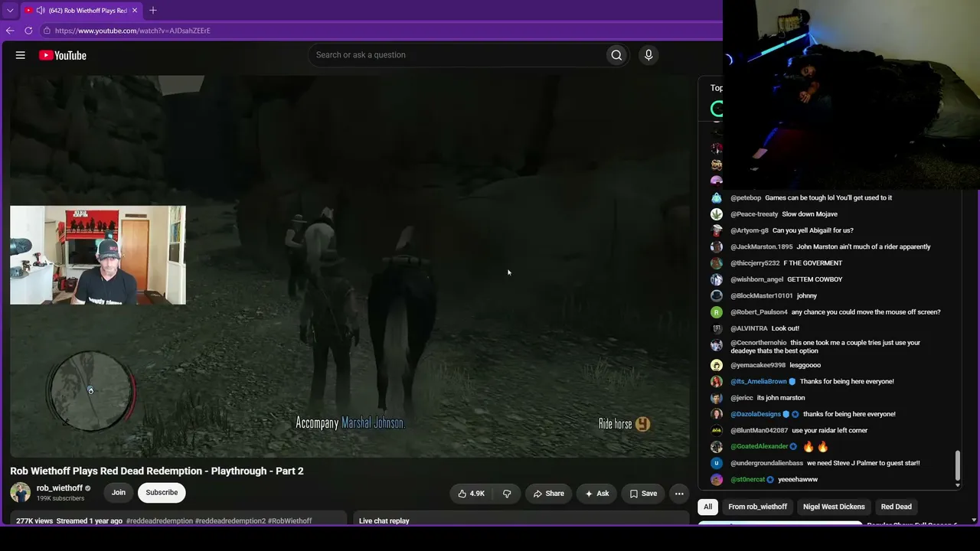Click the video title text
980x551 pixels.
coord(157,471)
